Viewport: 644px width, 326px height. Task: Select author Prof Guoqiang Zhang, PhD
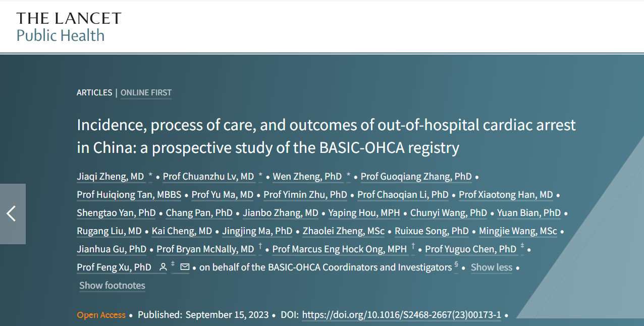point(416,177)
